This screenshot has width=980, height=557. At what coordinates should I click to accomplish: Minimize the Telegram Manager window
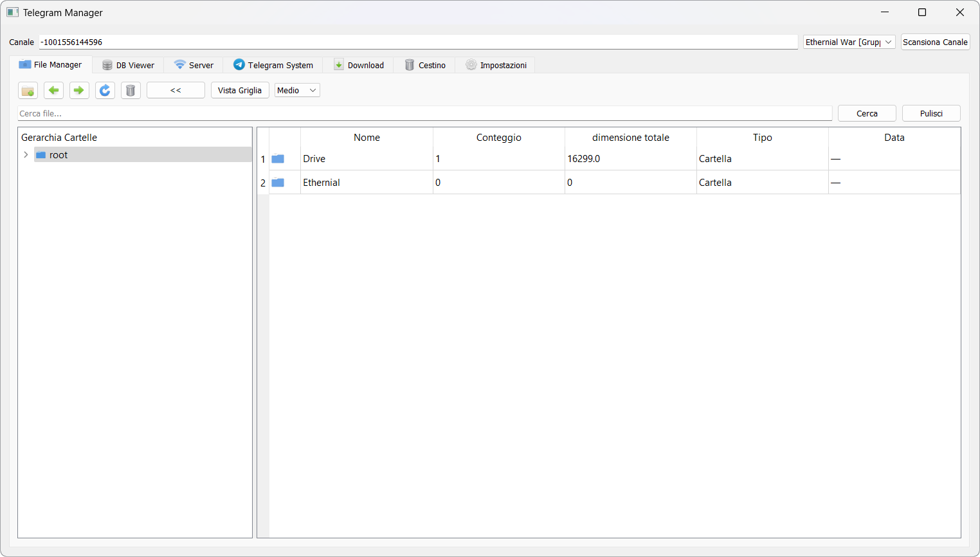(x=885, y=12)
